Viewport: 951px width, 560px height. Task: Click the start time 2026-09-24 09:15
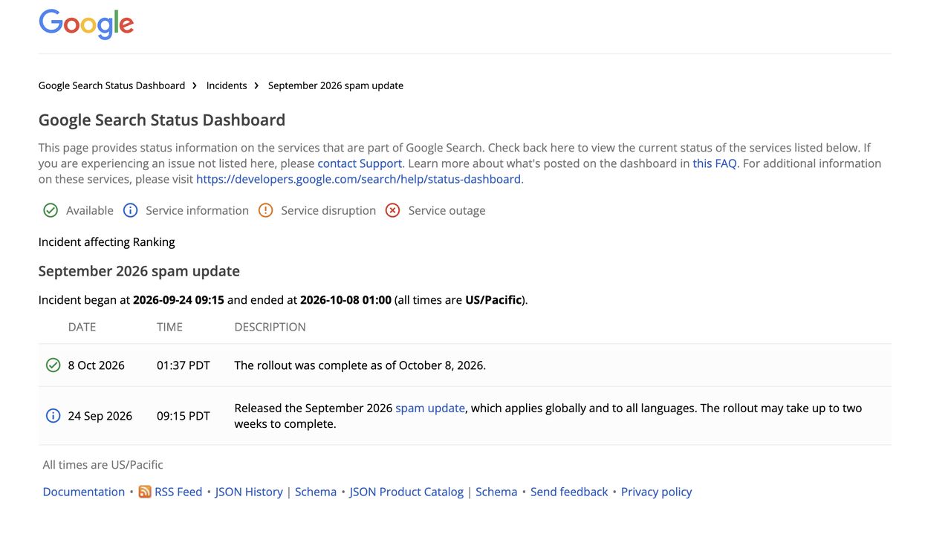178,300
